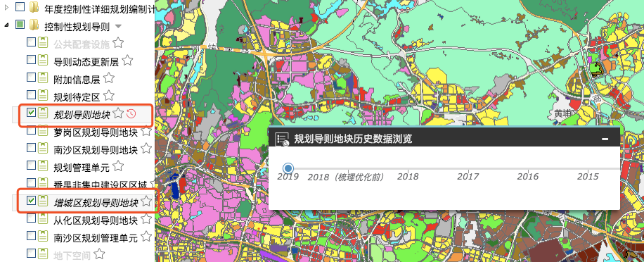The height and width of the screenshot is (262, 644).
Task: Open dropdown arrow beside 控制性规划导则
Action: click(118, 26)
